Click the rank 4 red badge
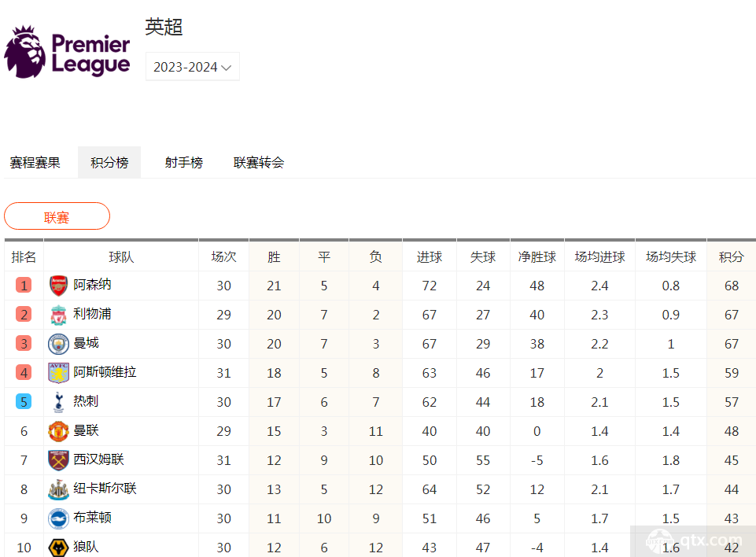This screenshot has width=756, height=557. pyautogui.click(x=24, y=373)
